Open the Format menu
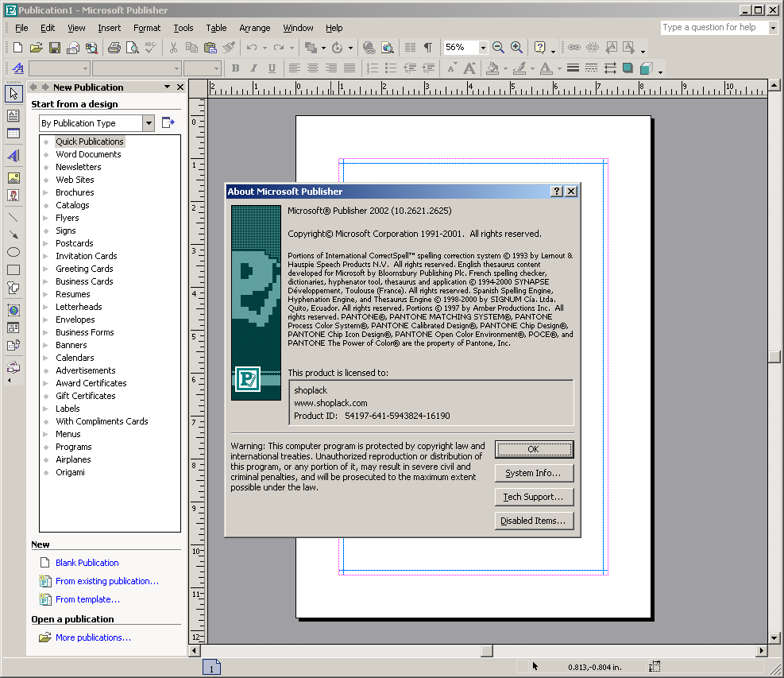 [147, 28]
